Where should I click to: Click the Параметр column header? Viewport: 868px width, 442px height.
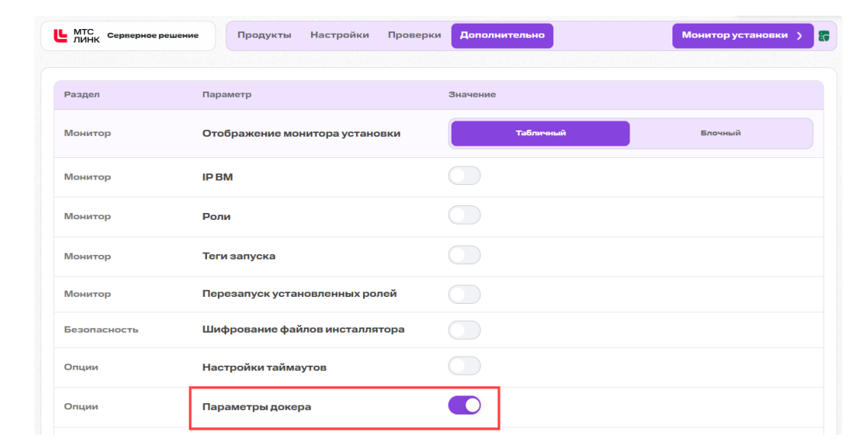[226, 95]
